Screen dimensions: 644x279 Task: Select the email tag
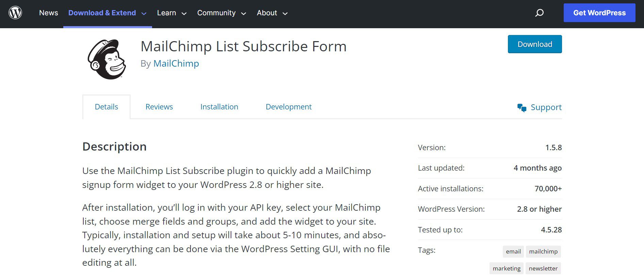513,251
